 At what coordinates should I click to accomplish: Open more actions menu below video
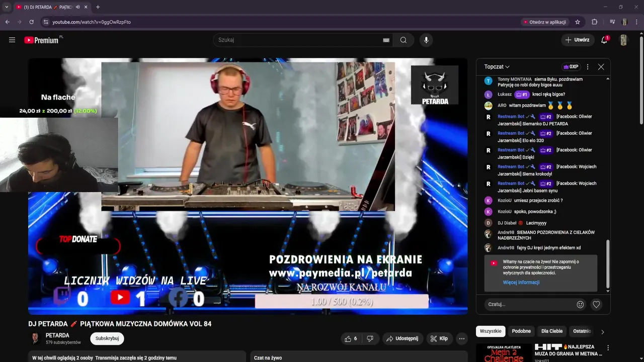click(461, 338)
